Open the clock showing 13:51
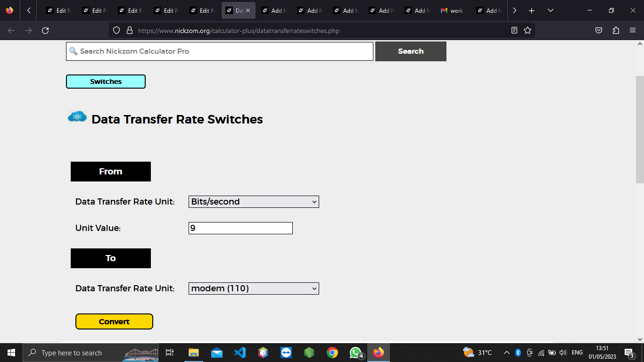The width and height of the screenshot is (644, 362). (x=603, y=353)
